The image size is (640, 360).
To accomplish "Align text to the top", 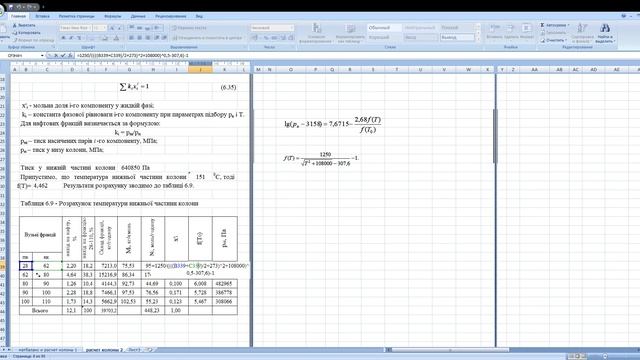I will (131, 28).
